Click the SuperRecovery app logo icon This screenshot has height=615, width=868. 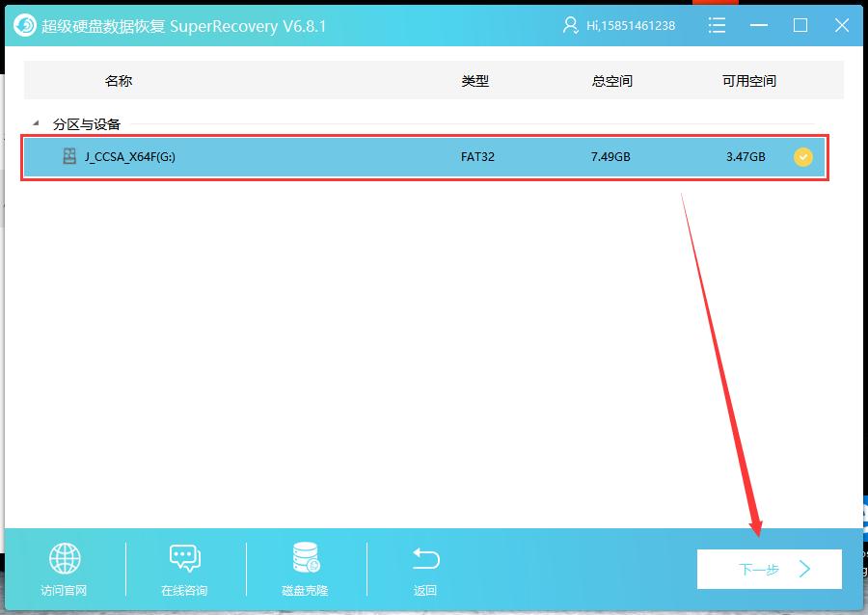coord(24,26)
